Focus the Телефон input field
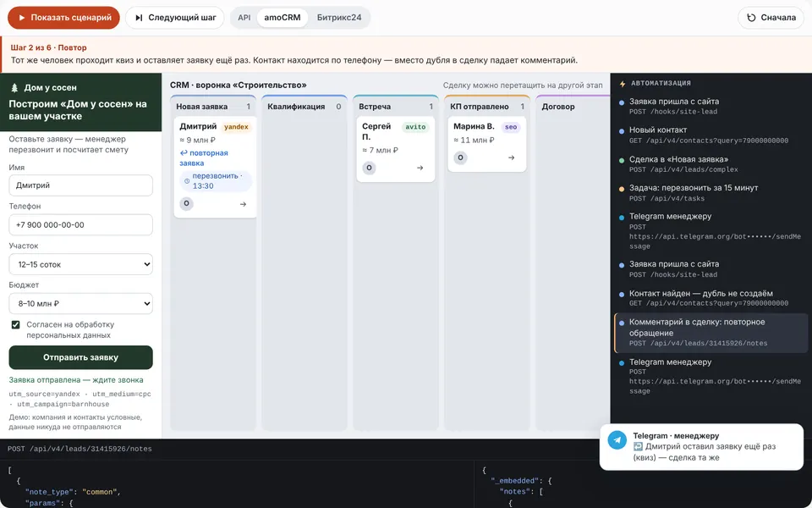Viewport: 812px width, 508px height. (x=81, y=225)
